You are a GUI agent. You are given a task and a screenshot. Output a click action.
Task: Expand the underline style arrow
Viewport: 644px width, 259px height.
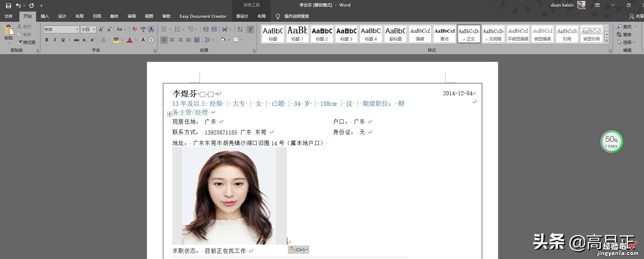pyautogui.click(x=69, y=40)
